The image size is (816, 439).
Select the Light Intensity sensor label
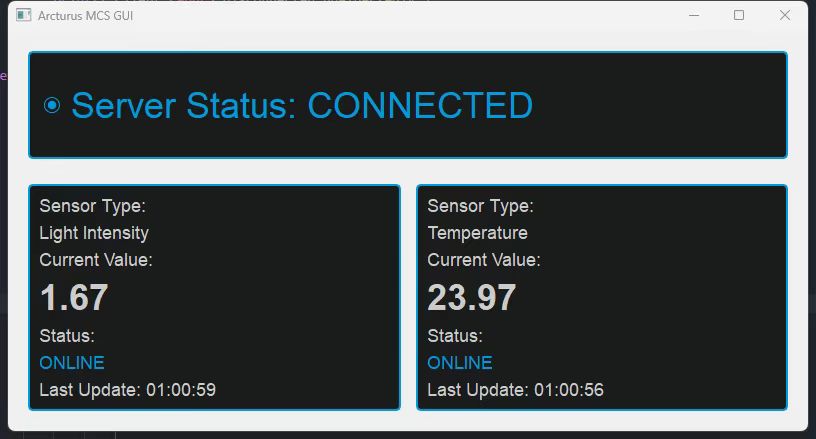(94, 233)
